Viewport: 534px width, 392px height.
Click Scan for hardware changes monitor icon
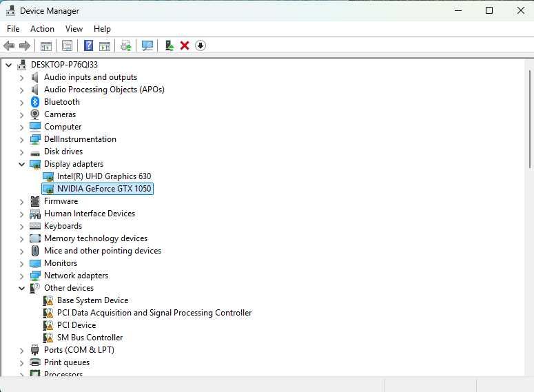[x=147, y=45]
